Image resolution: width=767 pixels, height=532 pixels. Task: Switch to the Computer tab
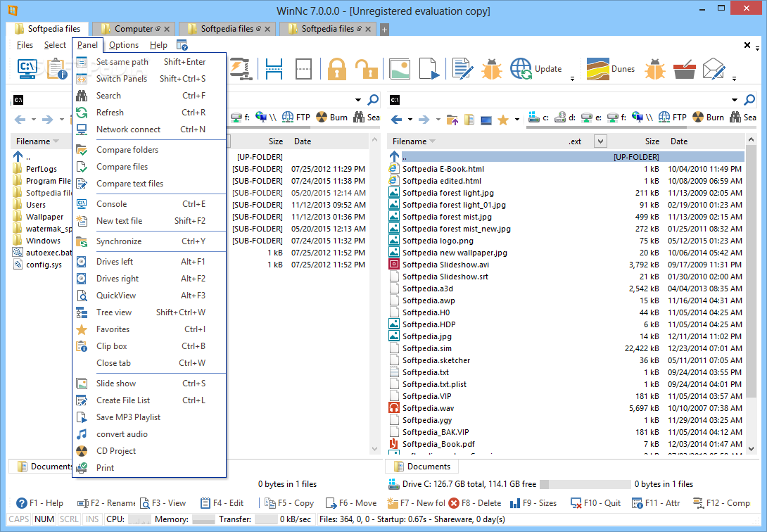[x=134, y=29]
